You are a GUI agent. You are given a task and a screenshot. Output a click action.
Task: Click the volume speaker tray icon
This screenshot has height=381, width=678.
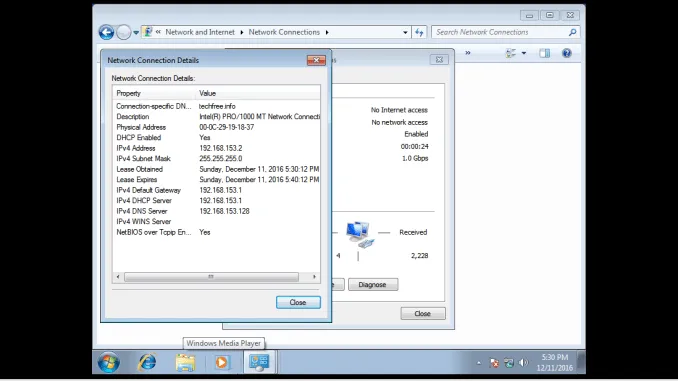pyautogui.click(x=523, y=363)
